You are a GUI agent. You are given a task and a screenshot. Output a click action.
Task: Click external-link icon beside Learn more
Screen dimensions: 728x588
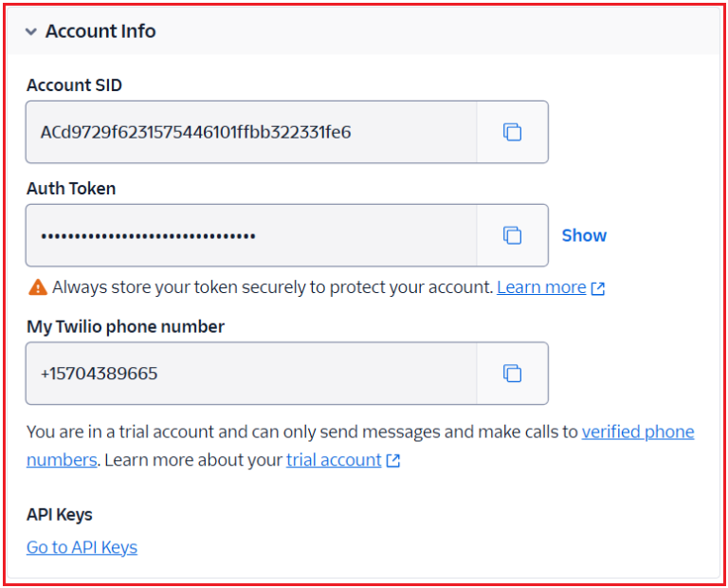click(x=598, y=287)
